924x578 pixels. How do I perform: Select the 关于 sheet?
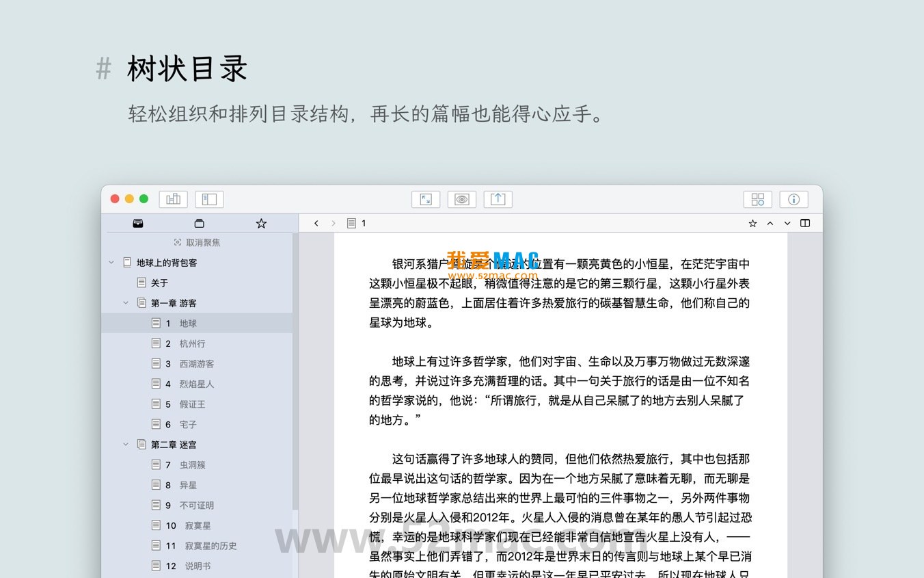[159, 283]
